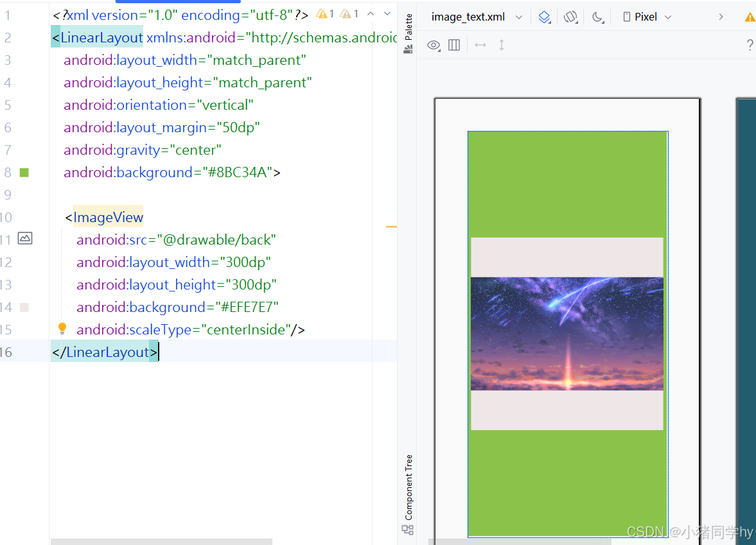The height and width of the screenshot is (545, 756).
Task: Click the layout_width "match_parent" value
Action: click(256, 60)
